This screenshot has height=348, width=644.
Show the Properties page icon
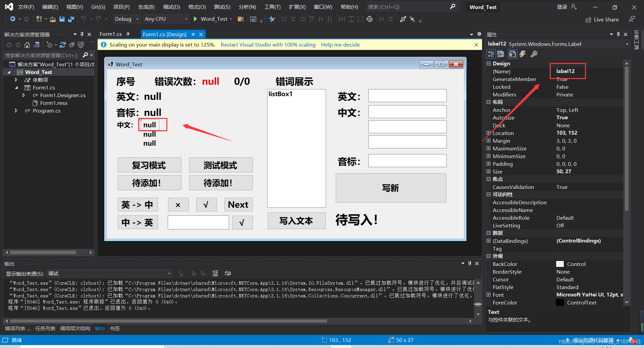[x=512, y=54]
